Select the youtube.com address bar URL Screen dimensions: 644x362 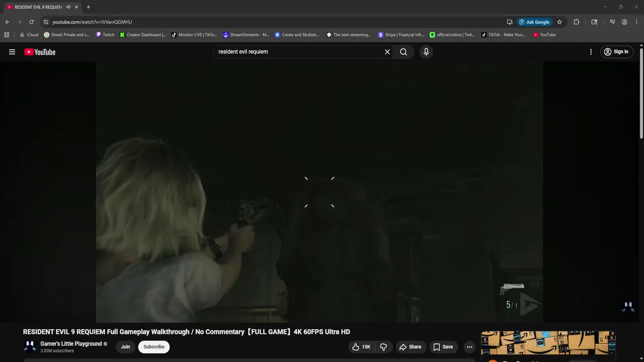click(x=92, y=22)
